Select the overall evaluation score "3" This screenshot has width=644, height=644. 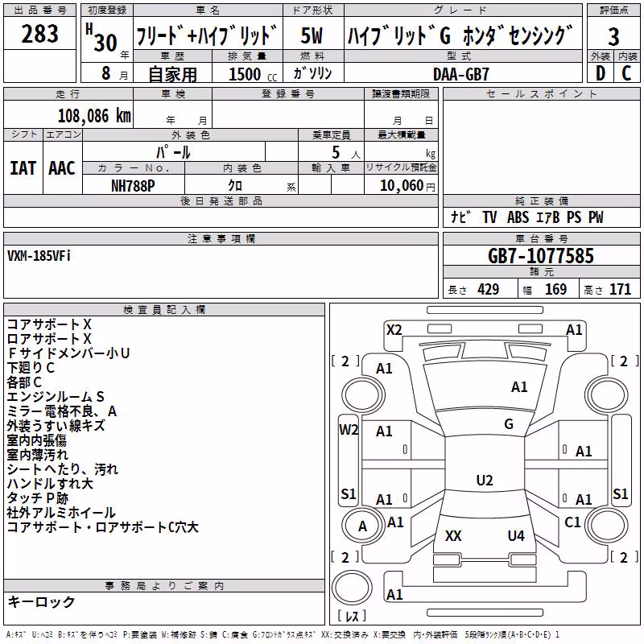[613, 36]
